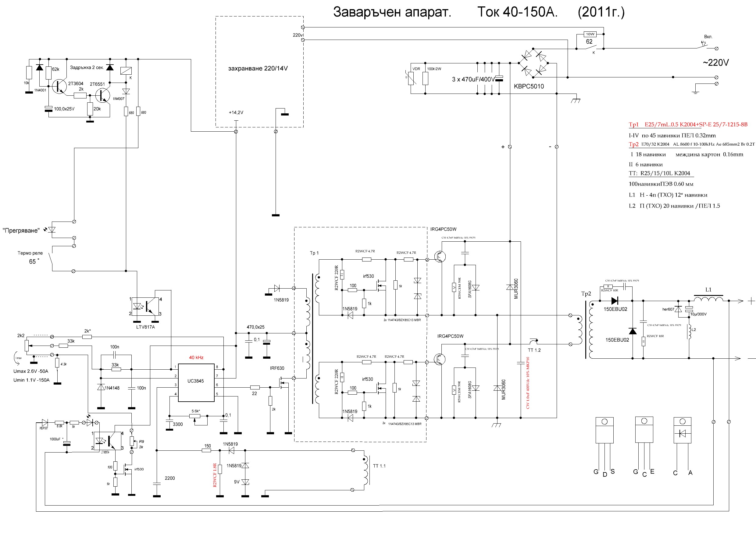Click the 2T3604 transistor symbol
Screen dimensions: 756x540
click(60, 86)
